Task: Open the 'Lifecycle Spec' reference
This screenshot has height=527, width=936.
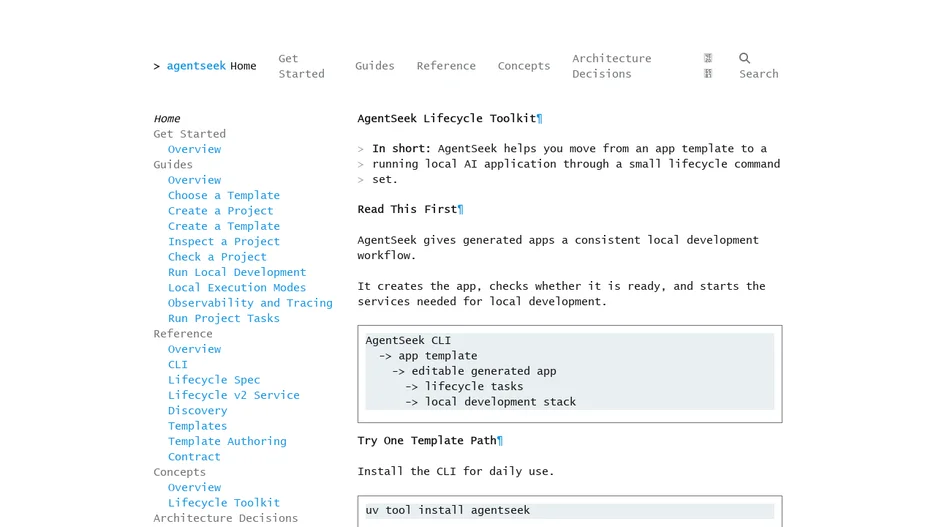Action: pos(214,380)
